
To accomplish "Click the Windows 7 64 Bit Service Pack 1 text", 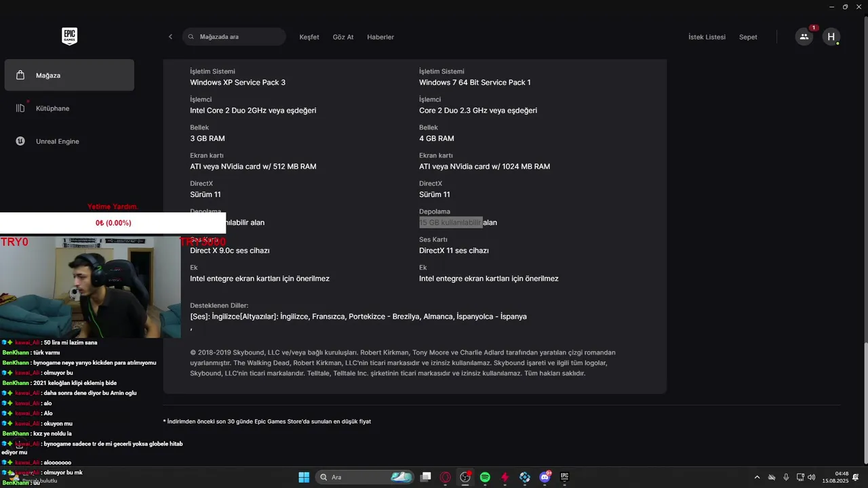I will coord(475,83).
